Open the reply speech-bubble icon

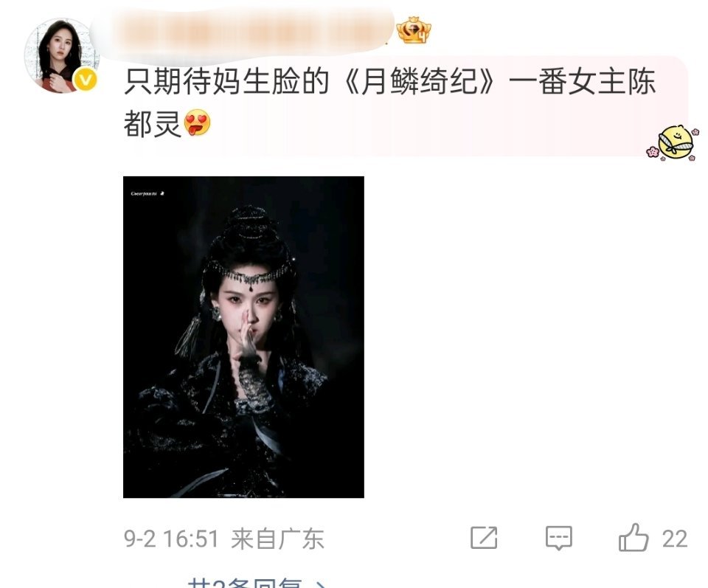(559, 538)
